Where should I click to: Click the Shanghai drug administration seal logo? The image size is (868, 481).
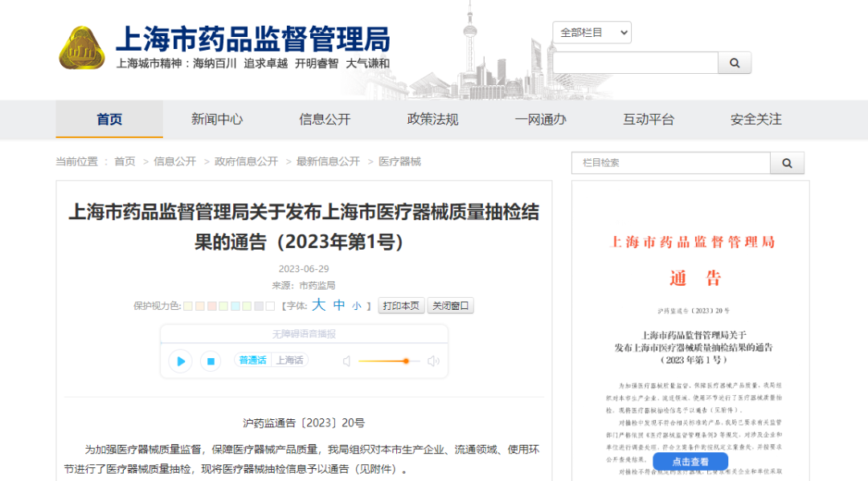[x=81, y=49]
